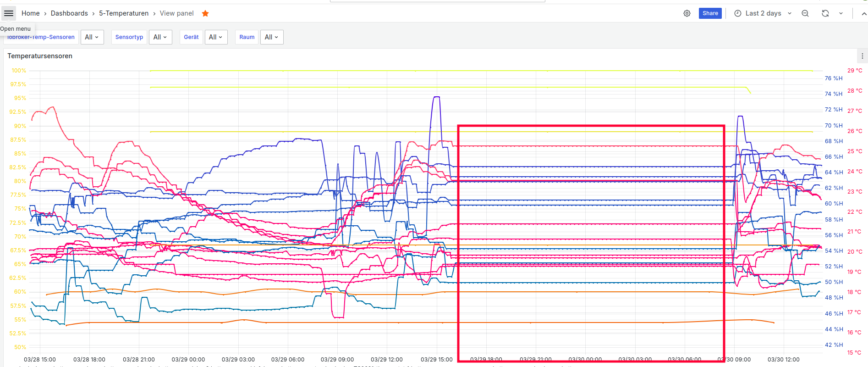Expand the auto-refresh interval dropdown
Image resolution: width=868 pixels, height=367 pixels.
coord(841,13)
